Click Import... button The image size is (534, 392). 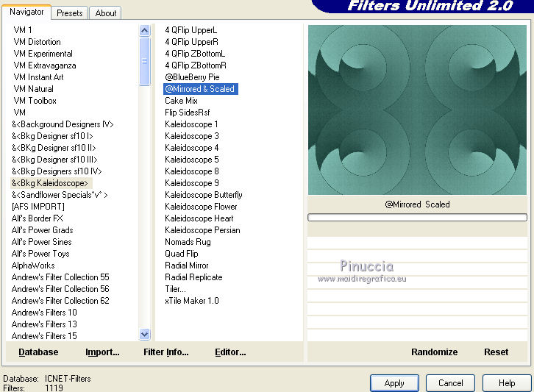pyautogui.click(x=102, y=352)
